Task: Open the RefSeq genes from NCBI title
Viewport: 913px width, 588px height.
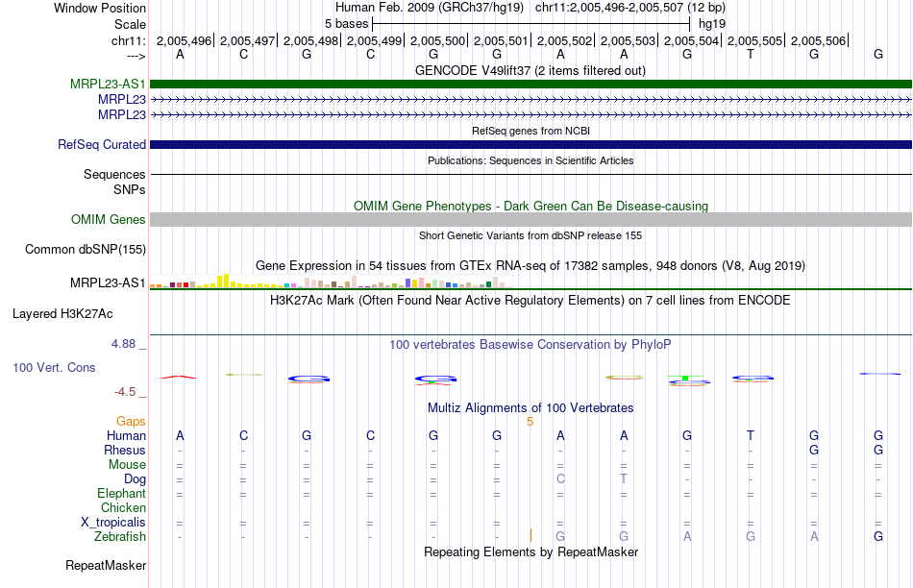Action: click(x=531, y=131)
